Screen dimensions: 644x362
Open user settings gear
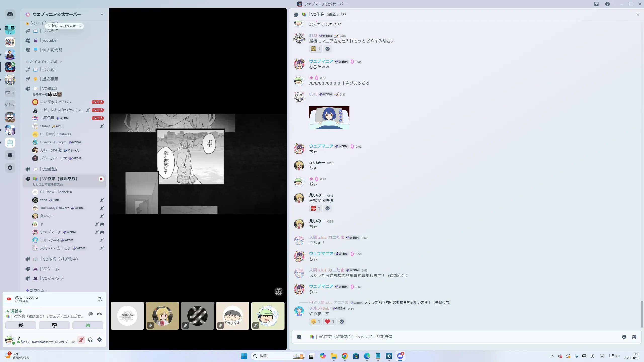click(x=99, y=340)
